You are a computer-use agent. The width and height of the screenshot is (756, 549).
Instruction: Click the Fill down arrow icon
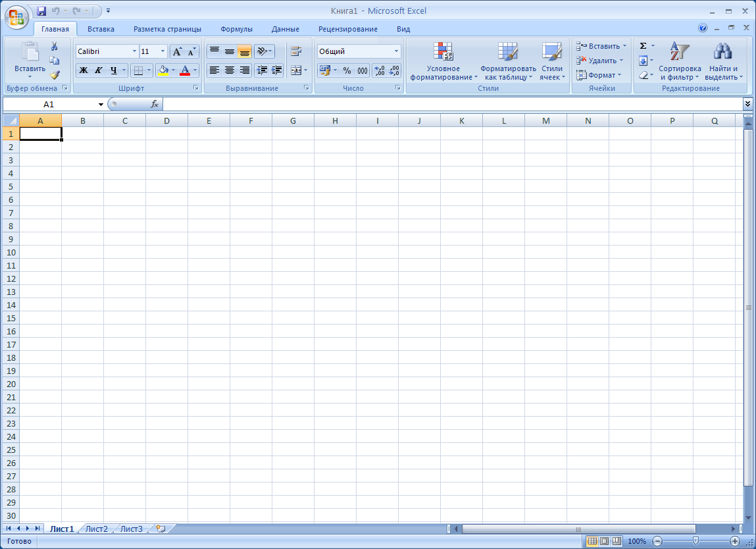[x=643, y=61]
